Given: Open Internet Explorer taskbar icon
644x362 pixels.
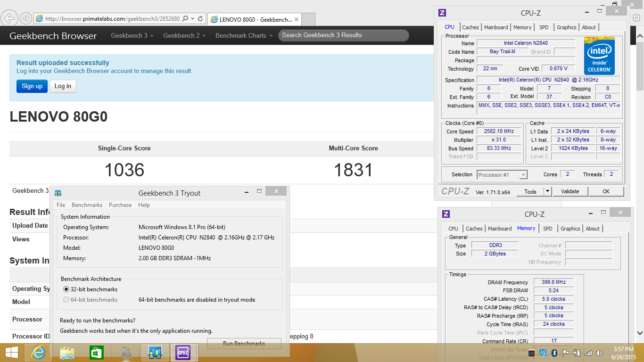Looking at the screenshot, I should click(x=38, y=352).
